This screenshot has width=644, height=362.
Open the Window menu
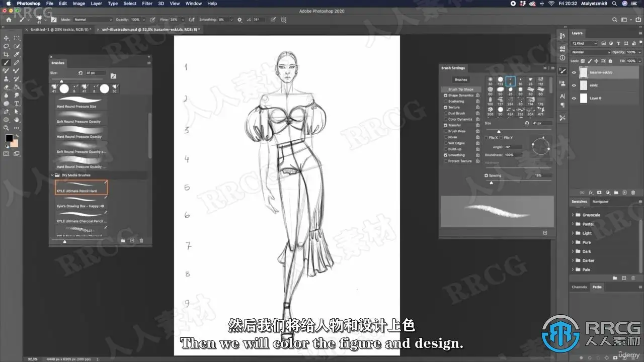coord(194,4)
